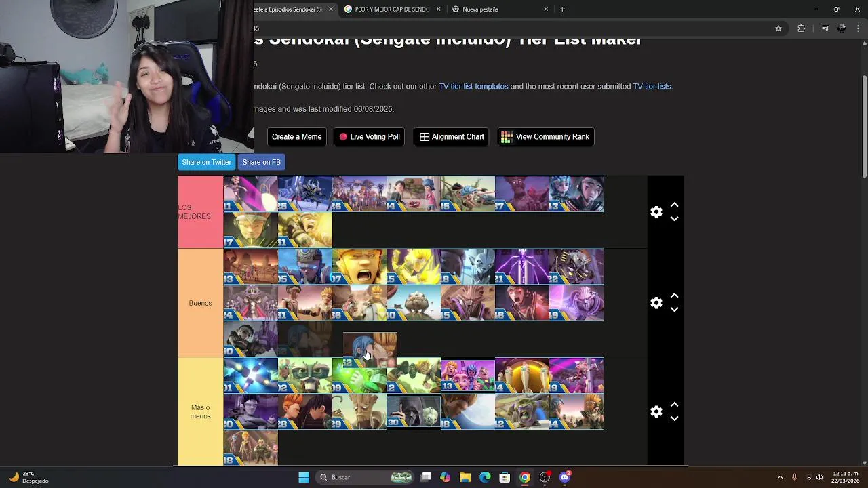Open the TV tier list templates link

click(x=473, y=87)
